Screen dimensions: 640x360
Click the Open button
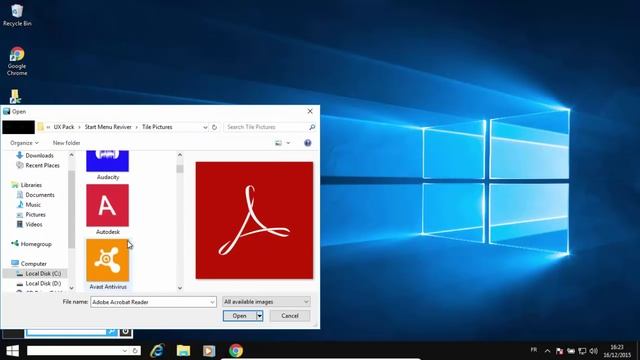[x=240, y=316]
